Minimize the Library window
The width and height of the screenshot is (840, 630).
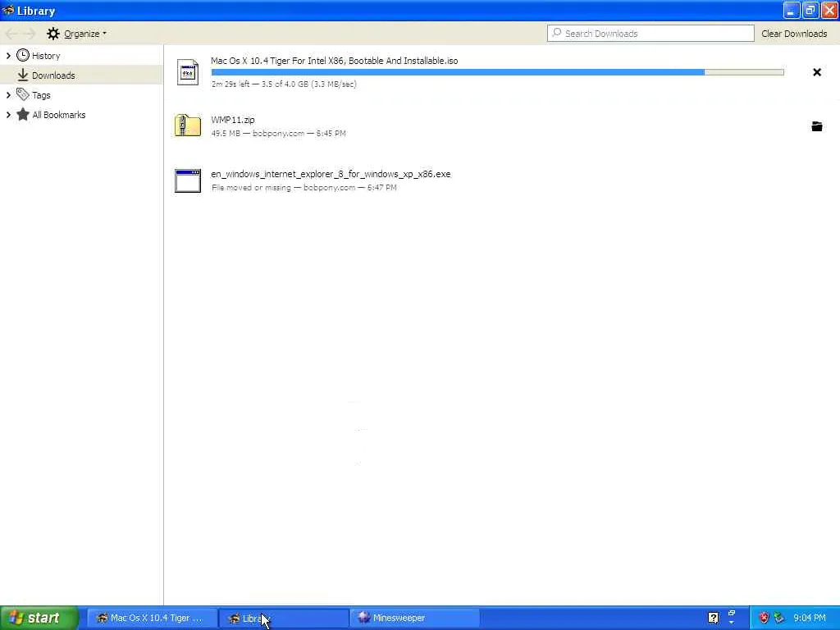pyautogui.click(x=792, y=11)
